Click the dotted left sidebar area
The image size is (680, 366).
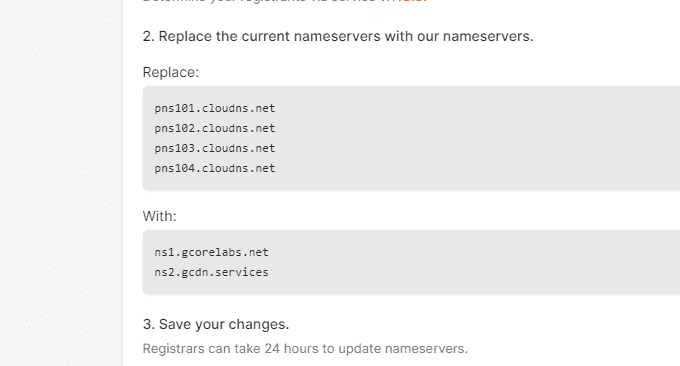coord(61,183)
